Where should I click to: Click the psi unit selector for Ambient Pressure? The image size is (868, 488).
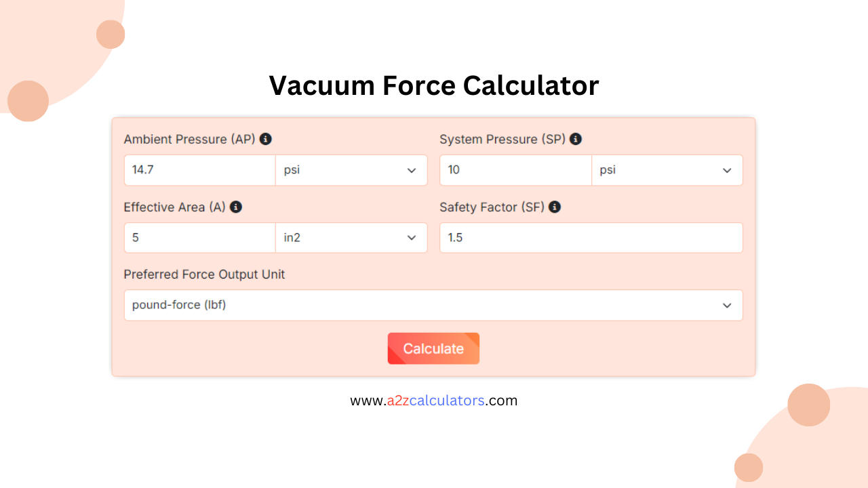click(351, 170)
